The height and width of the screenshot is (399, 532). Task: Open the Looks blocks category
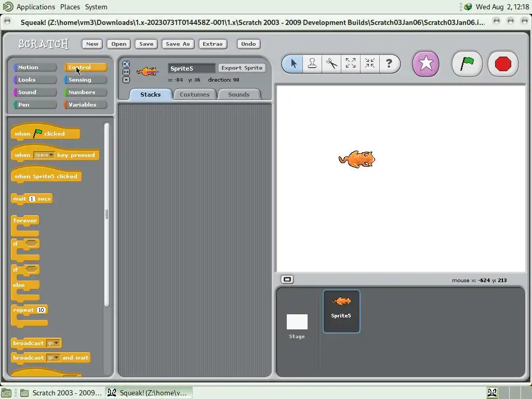click(35, 79)
